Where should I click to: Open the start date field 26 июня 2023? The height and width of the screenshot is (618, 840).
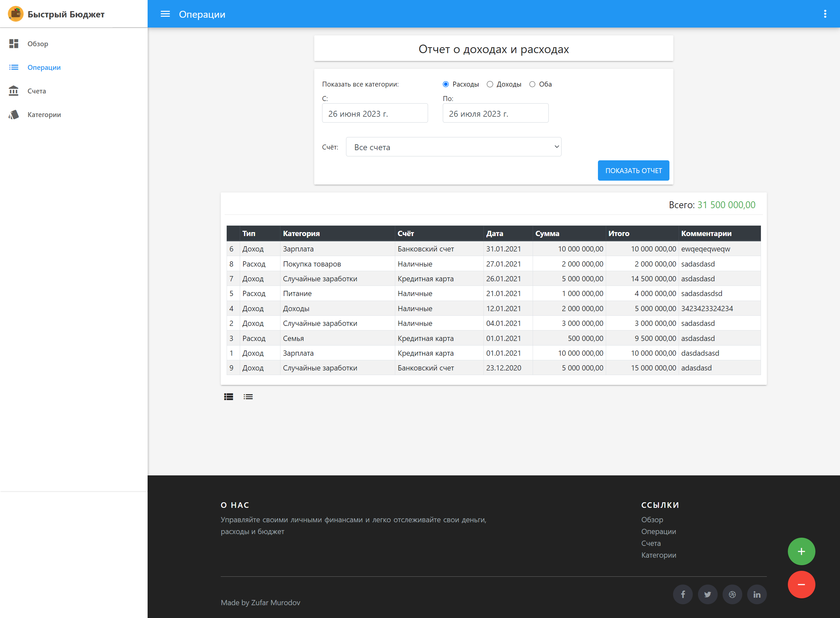point(375,113)
